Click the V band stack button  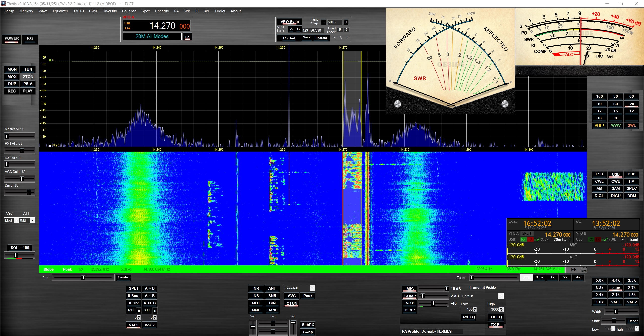click(x=341, y=38)
